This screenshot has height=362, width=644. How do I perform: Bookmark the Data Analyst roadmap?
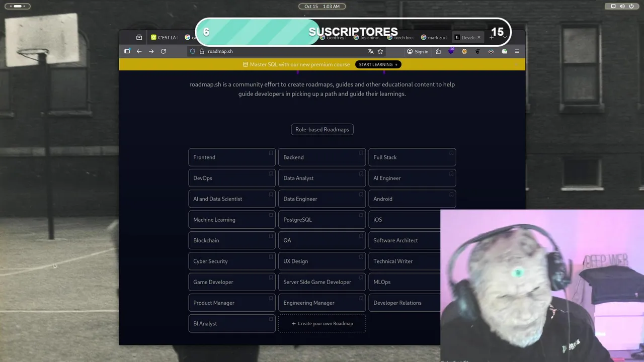[361, 173]
